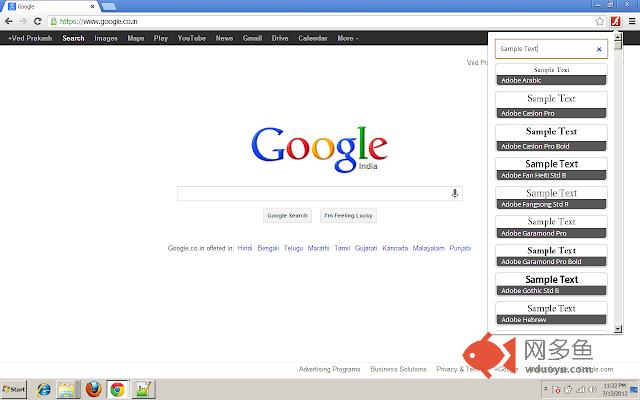Image resolution: width=640 pixels, height=400 pixels.
Task: Click the Google tab title
Action: [26, 7]
